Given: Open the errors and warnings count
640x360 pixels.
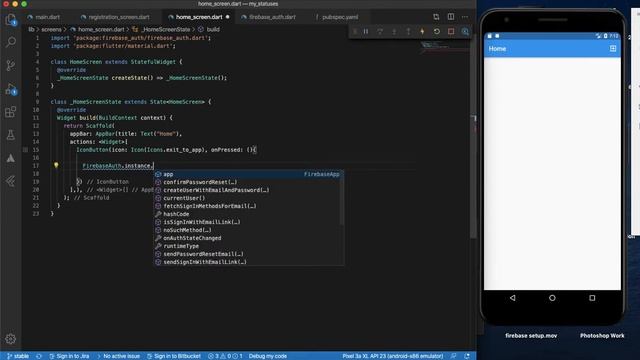Looking at the screenshot, I should (x=225, y=356).
